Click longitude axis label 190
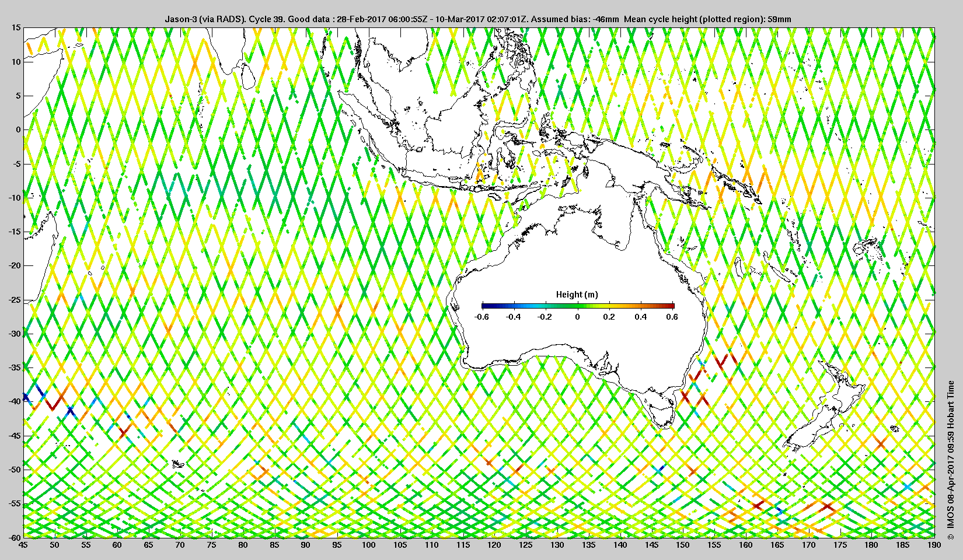 pyautogui.click(x=934, y=545)
